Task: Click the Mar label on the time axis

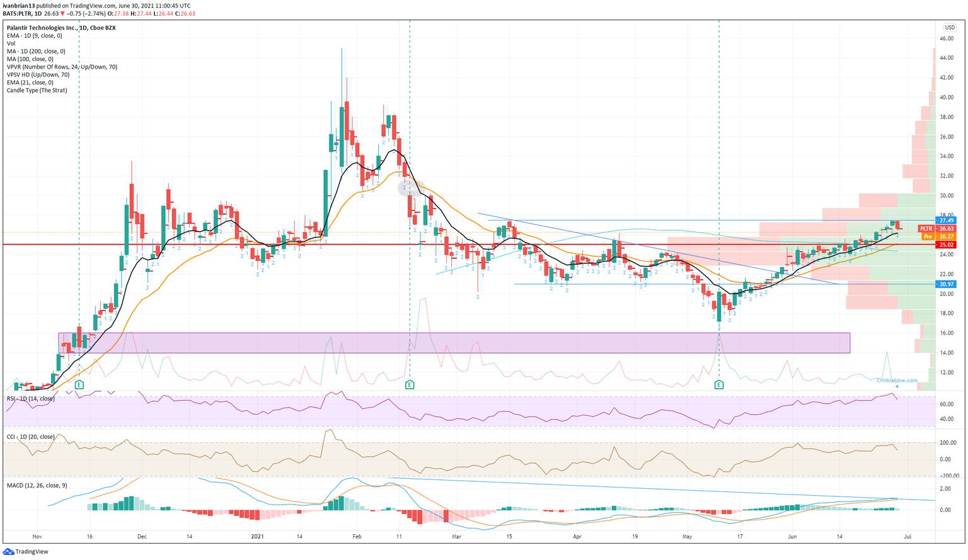Action: point(457,537)
